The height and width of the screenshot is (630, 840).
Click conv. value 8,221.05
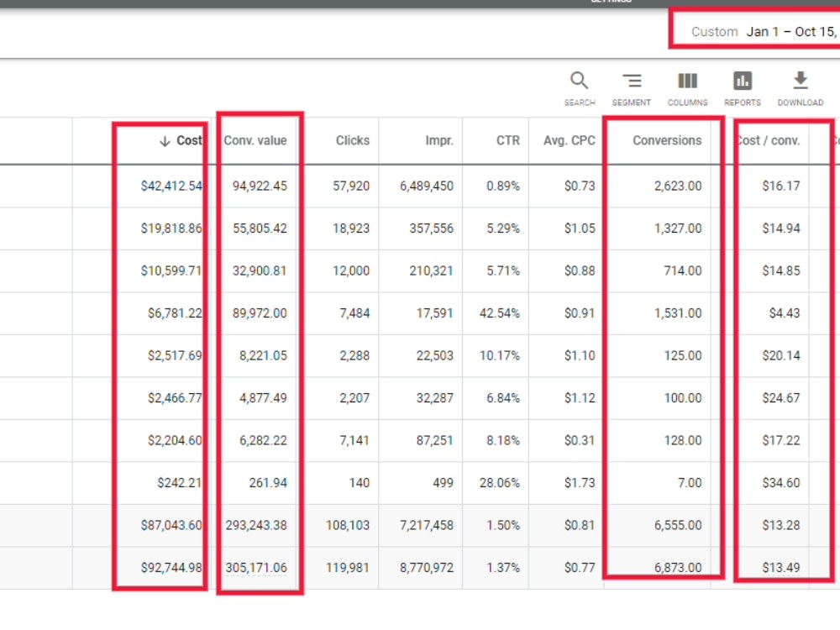(x=263, y=355)
